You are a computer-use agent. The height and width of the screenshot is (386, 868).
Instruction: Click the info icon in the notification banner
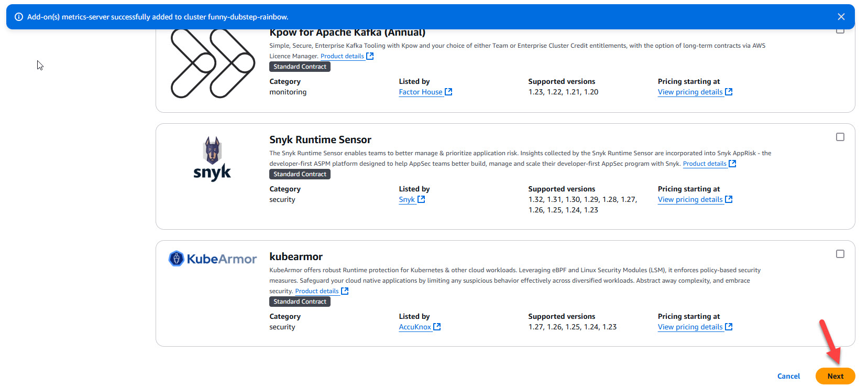(19, 17)
